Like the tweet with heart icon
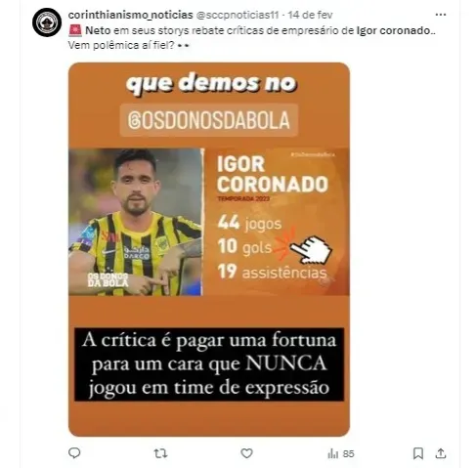The image size is (476, 468). [x=246, y=453]
